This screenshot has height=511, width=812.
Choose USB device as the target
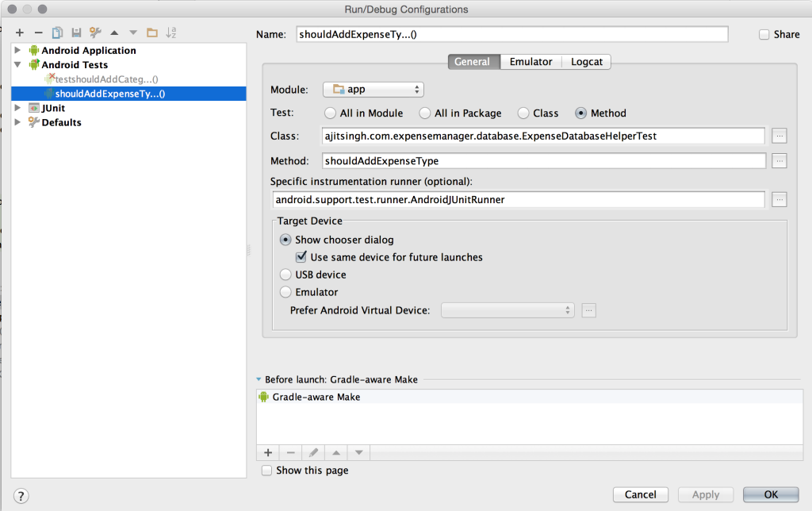point(286,275)
